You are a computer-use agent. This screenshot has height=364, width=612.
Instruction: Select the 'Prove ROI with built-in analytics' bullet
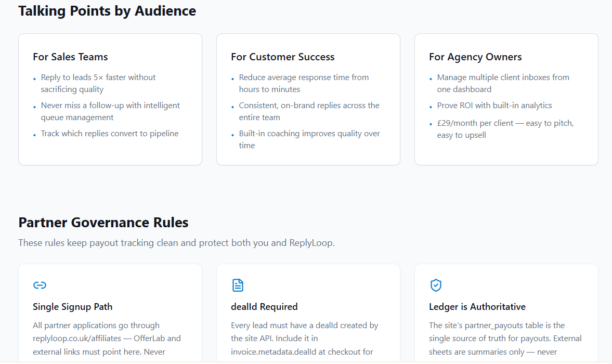(x=494, y=105)
